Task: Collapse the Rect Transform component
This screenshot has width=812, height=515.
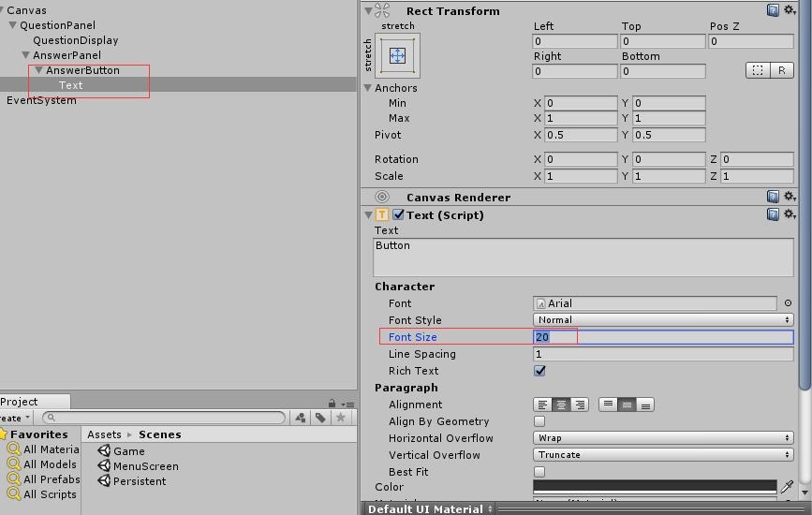Action: 368,10
